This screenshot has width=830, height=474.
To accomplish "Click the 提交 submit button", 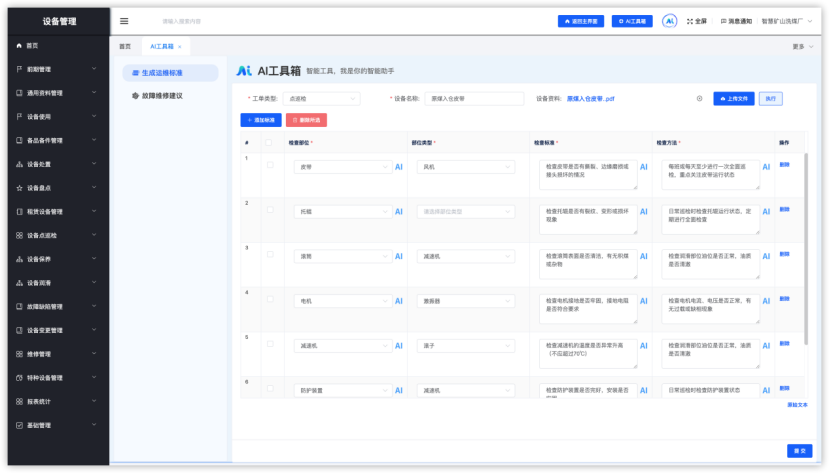I will pos(799,451).
